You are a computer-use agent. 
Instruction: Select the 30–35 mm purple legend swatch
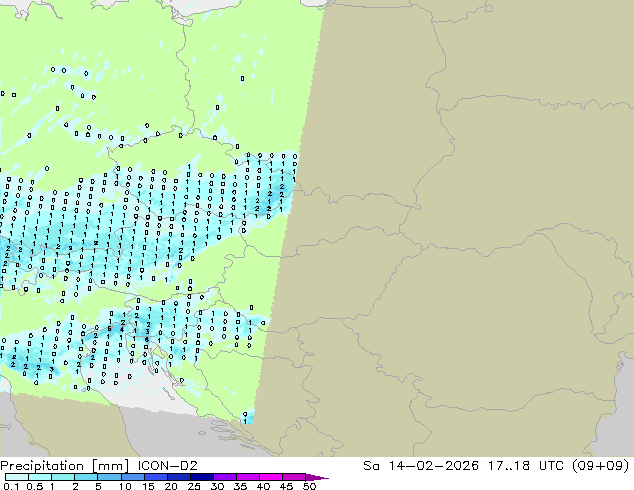(224, 477)
